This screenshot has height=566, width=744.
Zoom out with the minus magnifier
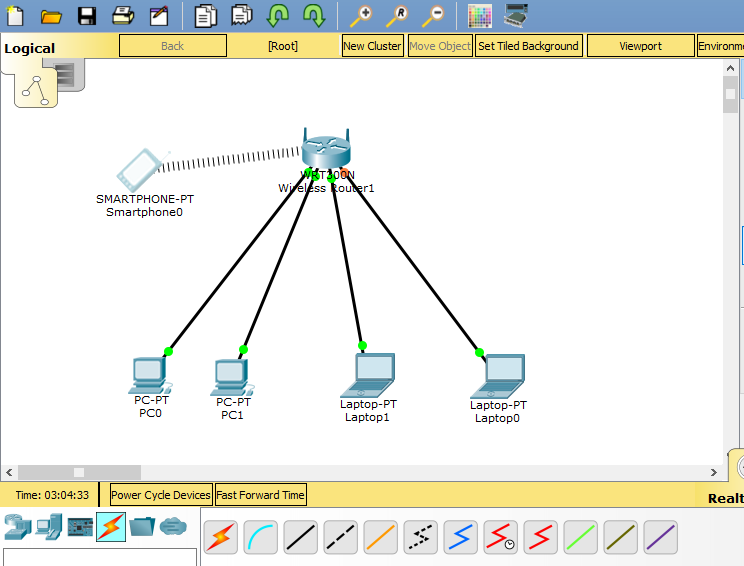[433, 16]
